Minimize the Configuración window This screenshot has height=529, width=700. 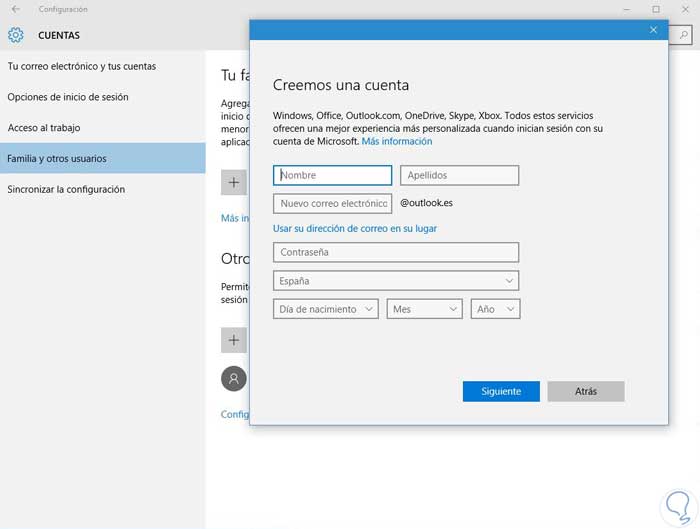point(627,9)
